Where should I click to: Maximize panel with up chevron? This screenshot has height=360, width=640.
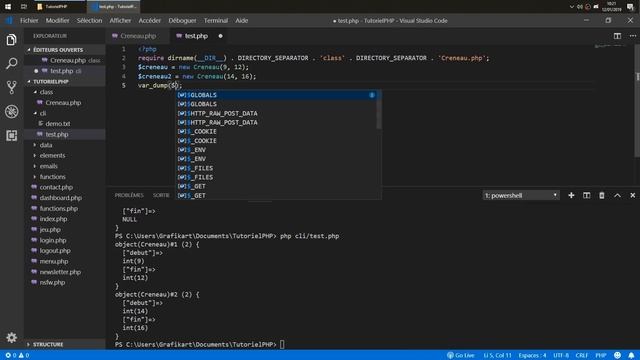[x=617, y=196]
